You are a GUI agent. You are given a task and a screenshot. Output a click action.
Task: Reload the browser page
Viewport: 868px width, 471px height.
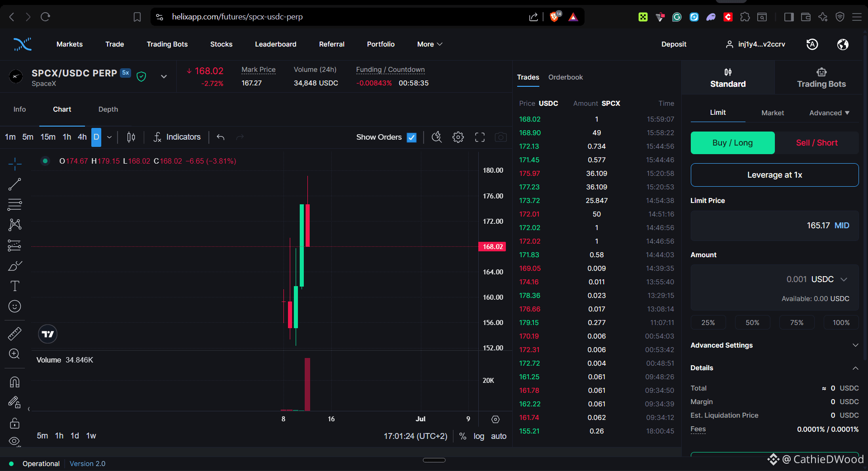(45, 17)
